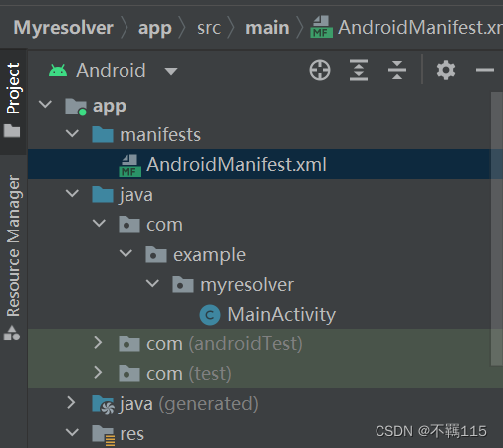Viewport: 503px width, 448px height.
Task: Click the manifests folder icon
Action: (x=103, y=134)
